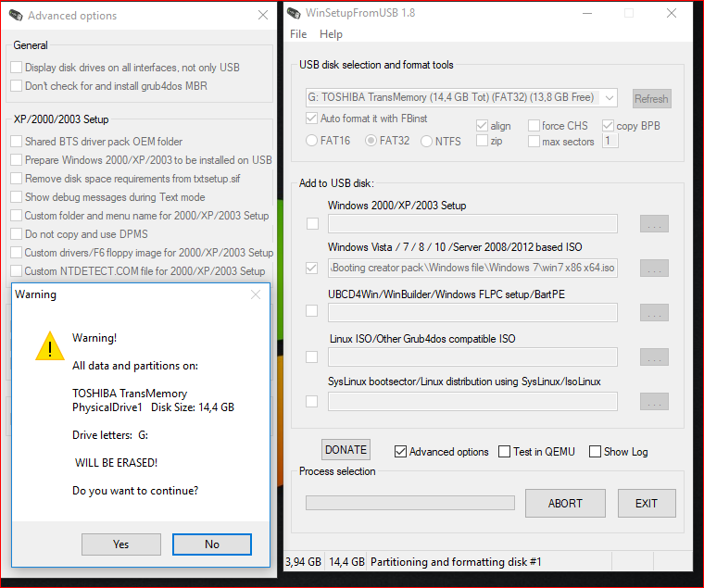704x588 pixels.
Task: Enable Display disk drives on all interfaces
Action: (x=17, y=68)
